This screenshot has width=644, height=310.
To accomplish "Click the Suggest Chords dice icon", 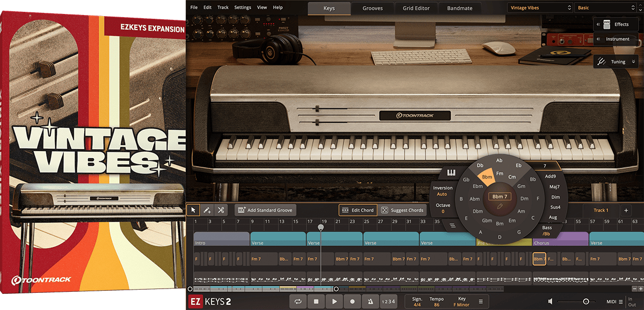I will [x=386, y=210].
